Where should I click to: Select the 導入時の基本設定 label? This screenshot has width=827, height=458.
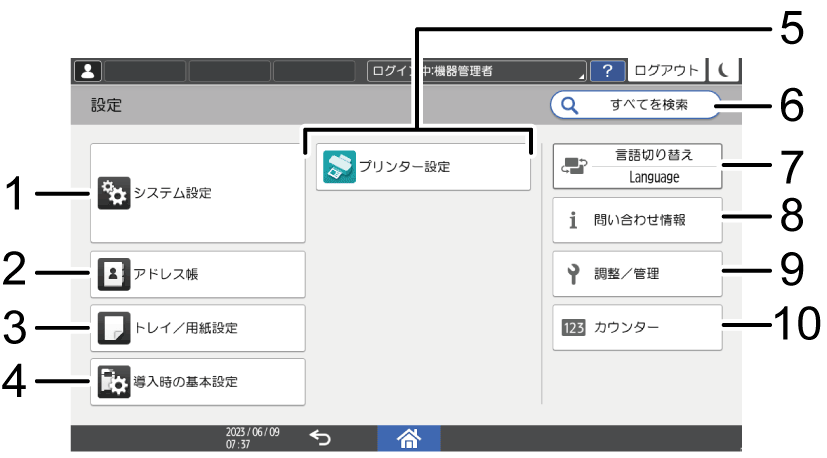[x=186, y=382]
